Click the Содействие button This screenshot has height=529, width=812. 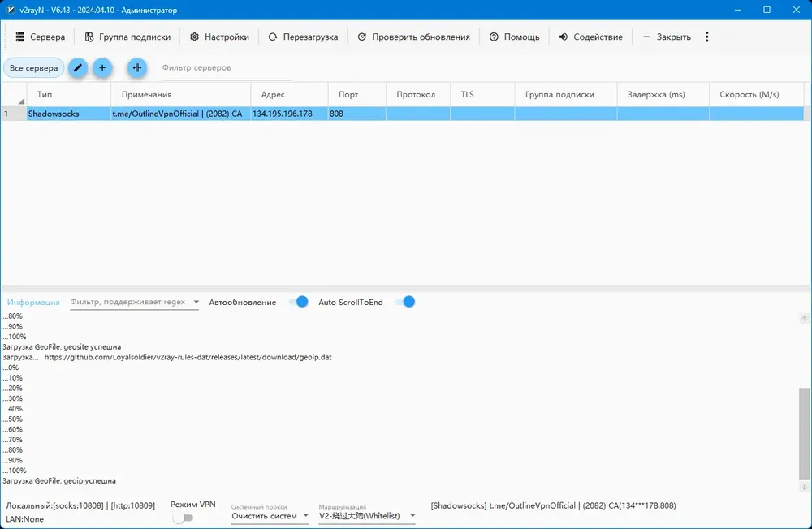click(590, 37)
